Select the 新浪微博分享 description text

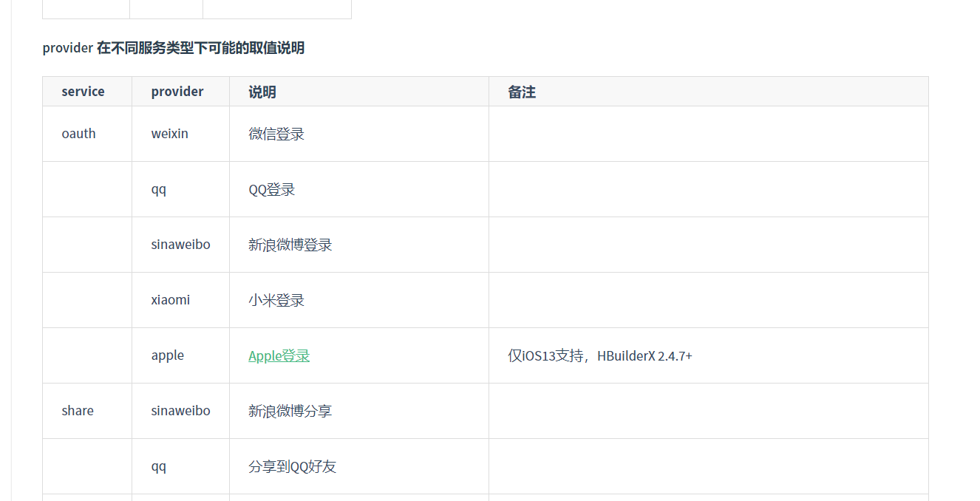point(290,411)
